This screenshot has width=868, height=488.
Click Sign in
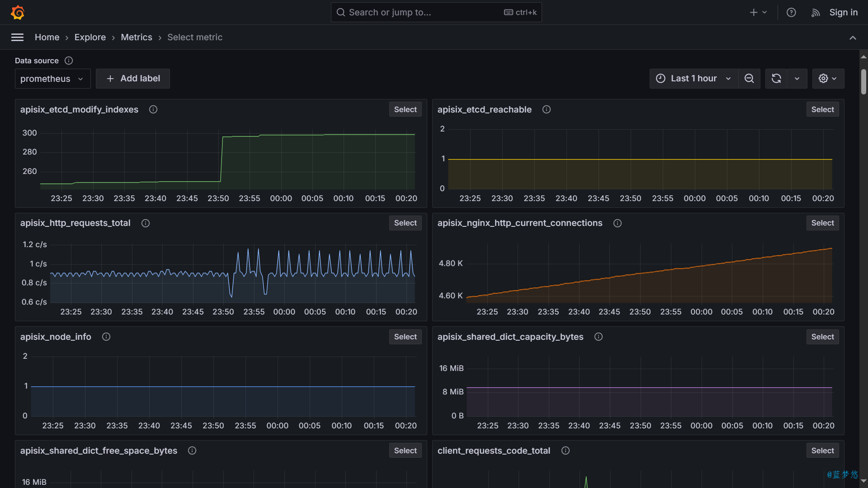click(x=843, y=13)
